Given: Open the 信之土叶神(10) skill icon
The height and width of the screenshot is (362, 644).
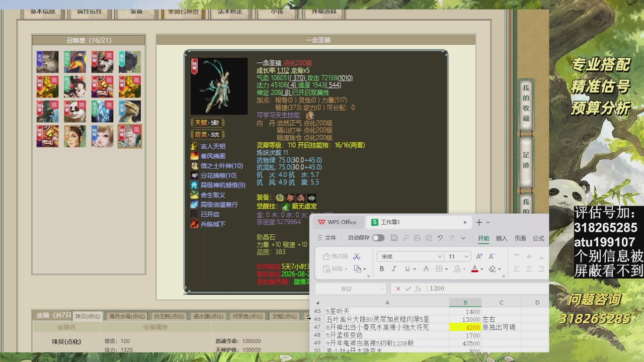Looking at the screenshot, I should [x=195, y=165].
